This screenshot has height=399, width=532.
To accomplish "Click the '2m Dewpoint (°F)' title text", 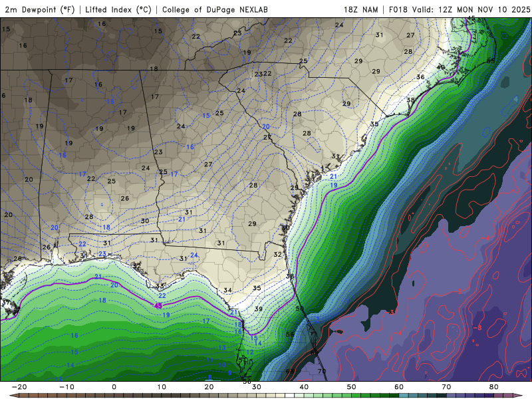I will [40, 9].
